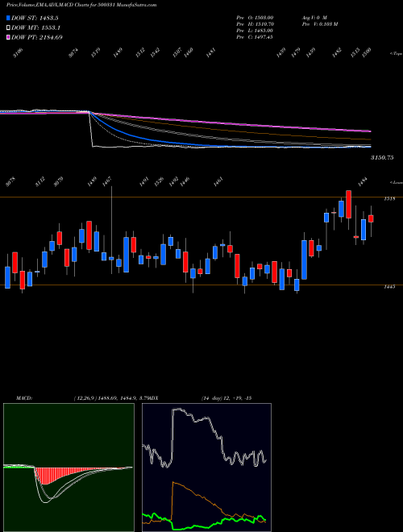Click the 1445 support level label
403x532 pixels.
[389, 287]
